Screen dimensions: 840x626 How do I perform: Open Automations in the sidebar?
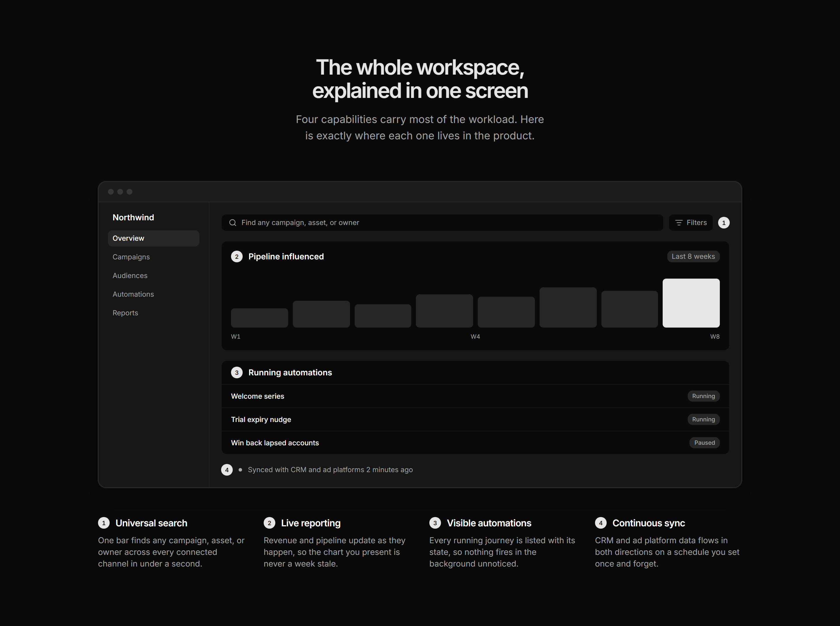(154, 294)
